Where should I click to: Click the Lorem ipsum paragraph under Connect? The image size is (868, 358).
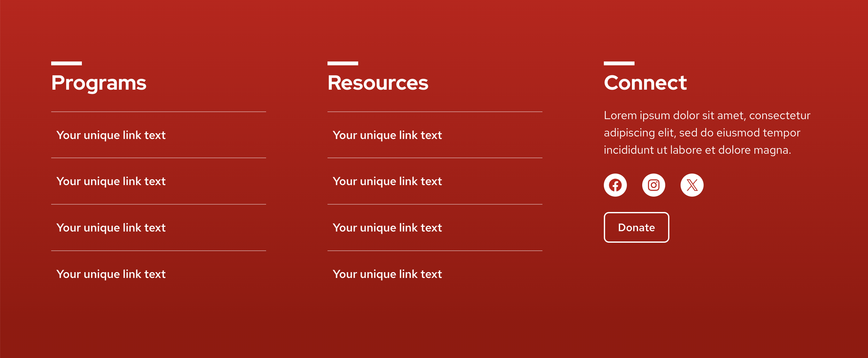click(x=706, y=133)
